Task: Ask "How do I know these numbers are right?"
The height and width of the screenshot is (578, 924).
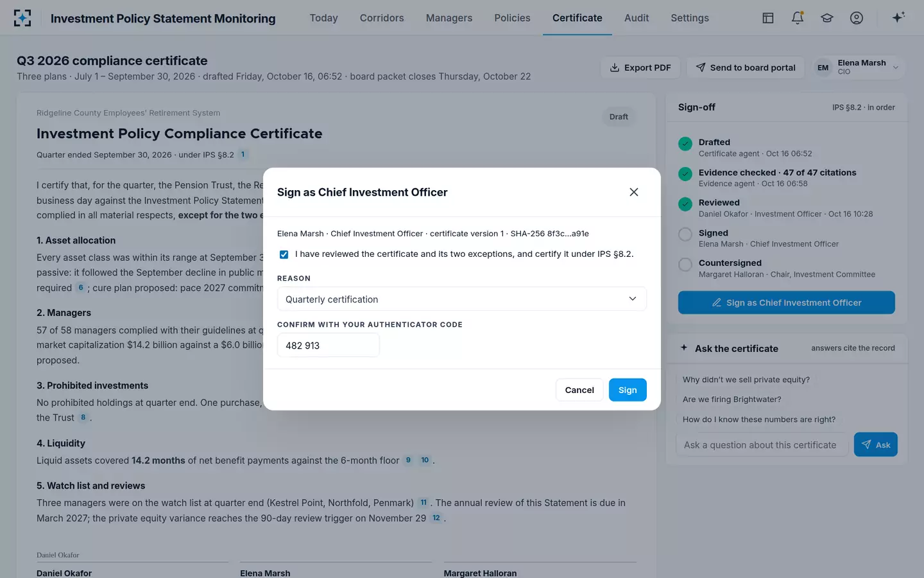Action: point(759,419)
